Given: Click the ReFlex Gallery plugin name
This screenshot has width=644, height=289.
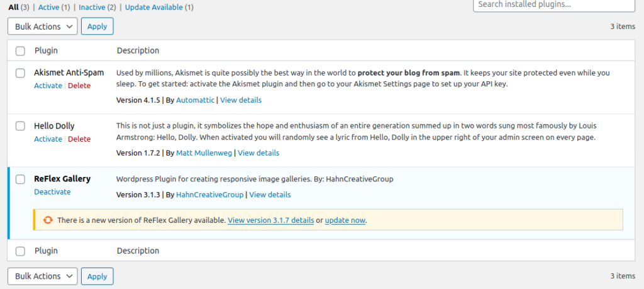Looking at the screenshot, I should (62, 179).
